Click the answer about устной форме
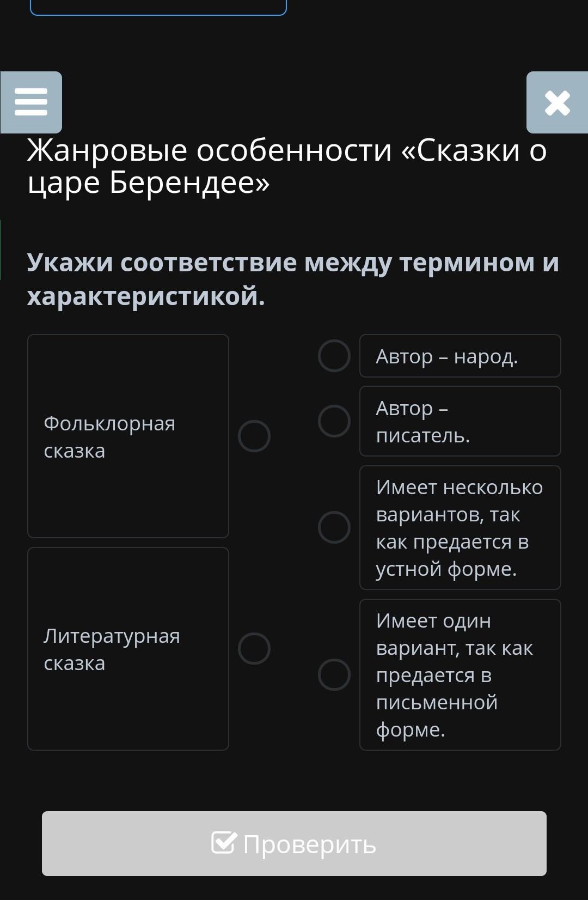 pyautogui.click(x=460, y=527)
